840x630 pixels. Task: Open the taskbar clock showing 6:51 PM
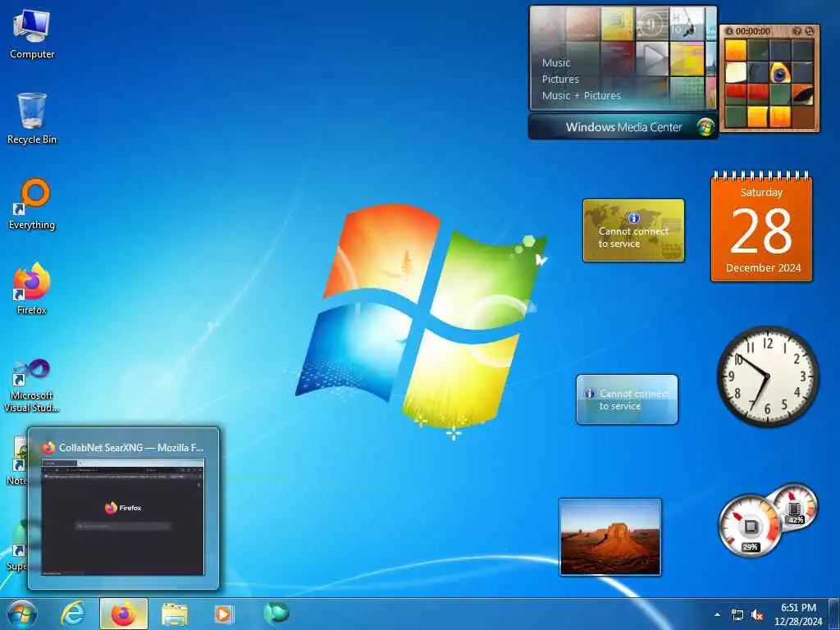coord(798,614)
